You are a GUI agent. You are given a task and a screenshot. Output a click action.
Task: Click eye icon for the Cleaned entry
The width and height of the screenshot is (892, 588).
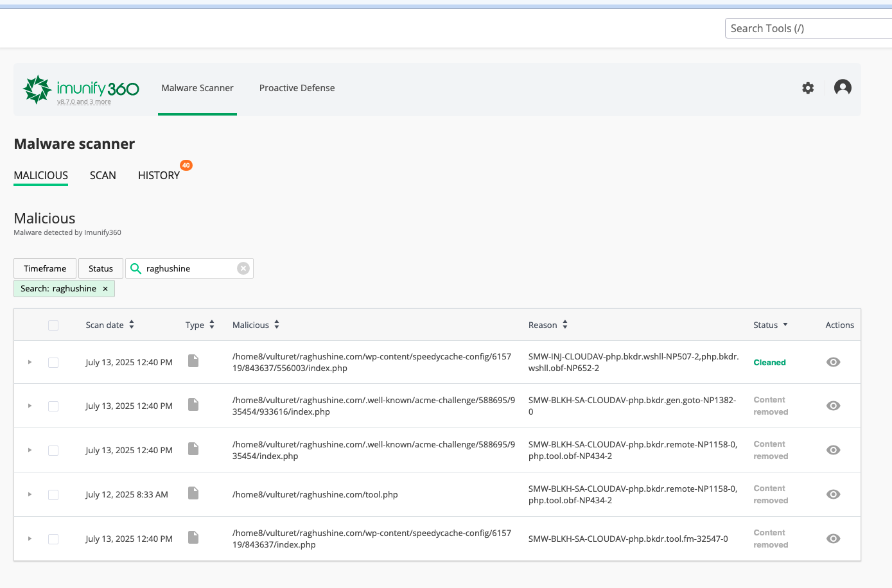coord(833,362)
